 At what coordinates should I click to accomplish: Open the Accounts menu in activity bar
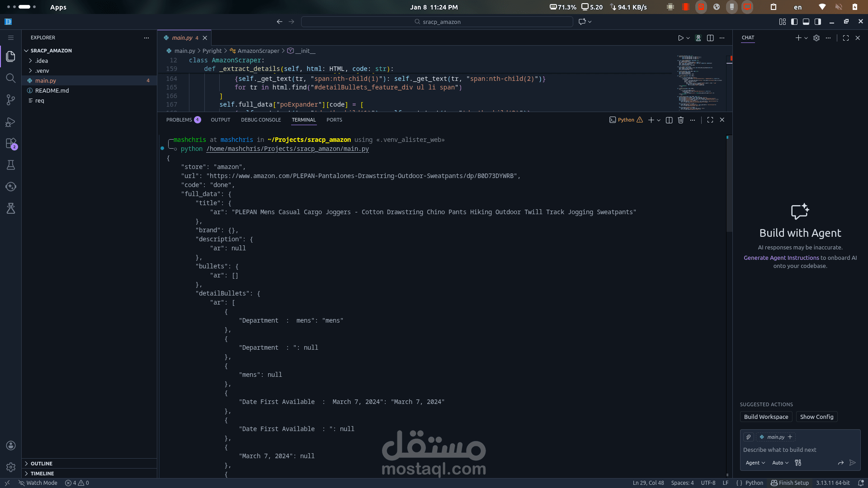[x=11, y=446]
